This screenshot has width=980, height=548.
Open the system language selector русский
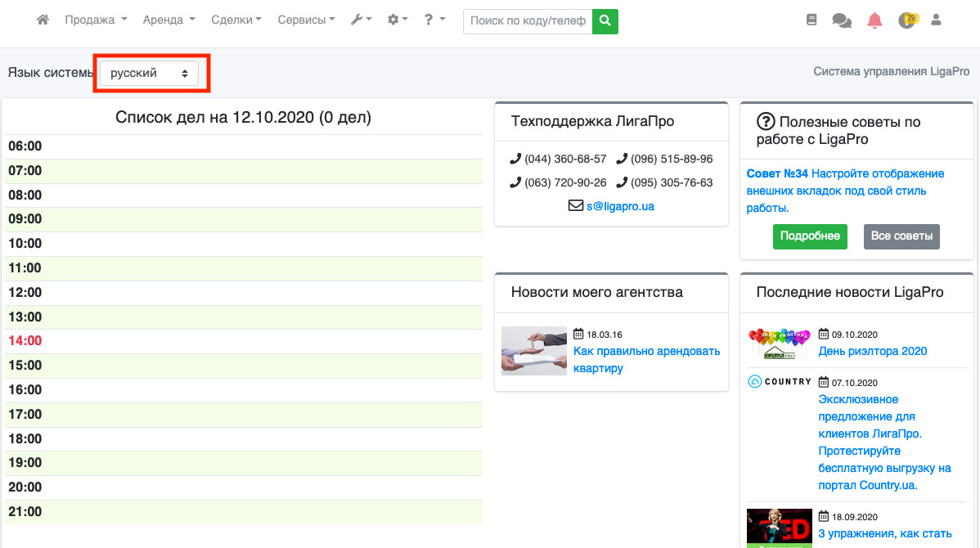coord(149,74)
